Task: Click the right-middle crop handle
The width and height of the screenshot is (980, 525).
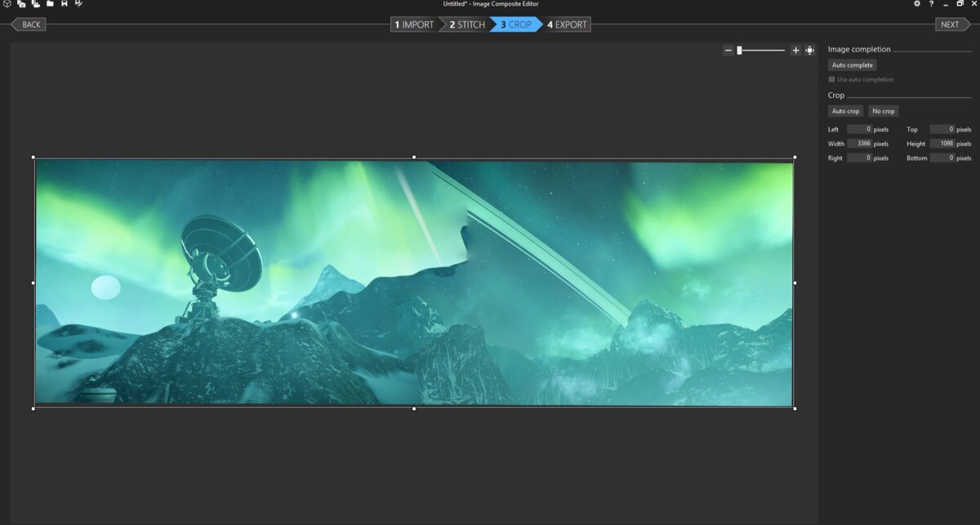Action: 795,283
